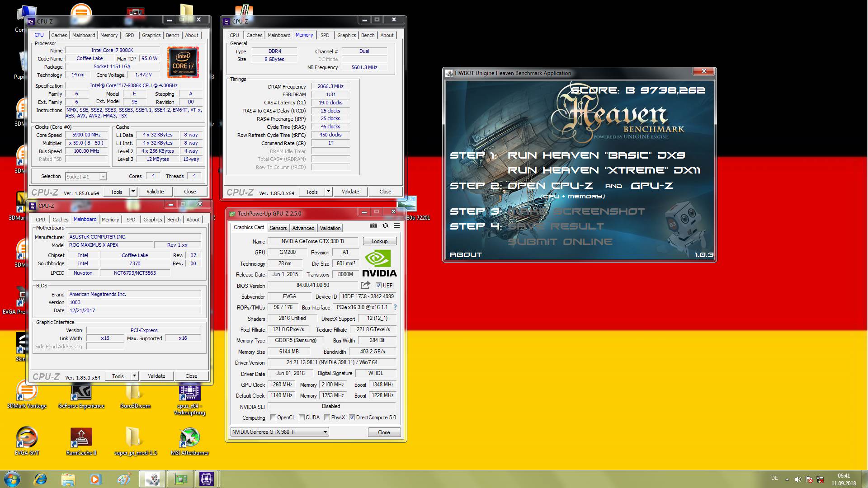This screenshot has height=488, width=868.
Task: Open Graphics tab in CPU-Z Mainboard window
Action: [152, 220]
